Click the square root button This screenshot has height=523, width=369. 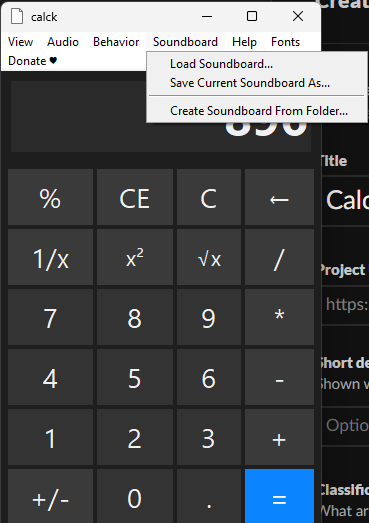coord(209,257)
